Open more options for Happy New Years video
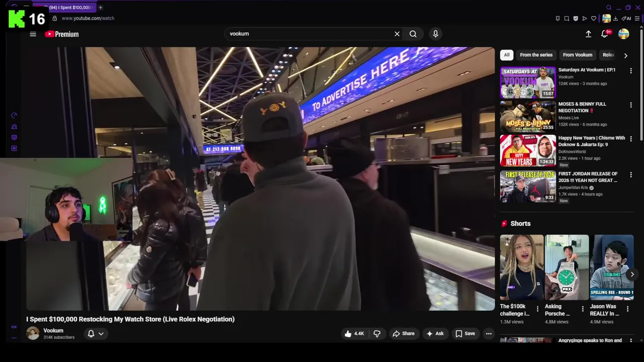 coord(631,139)
